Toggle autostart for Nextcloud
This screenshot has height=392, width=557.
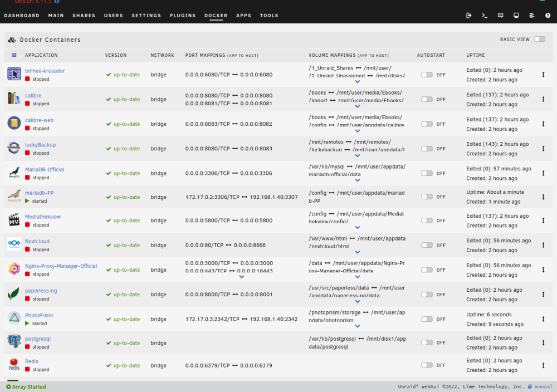[x=427, y=245]
